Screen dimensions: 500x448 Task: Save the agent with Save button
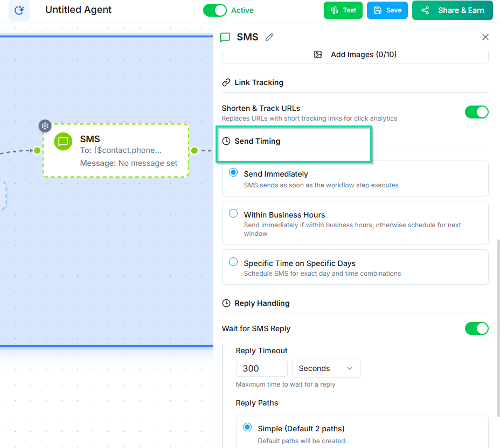tap(387, 10)
